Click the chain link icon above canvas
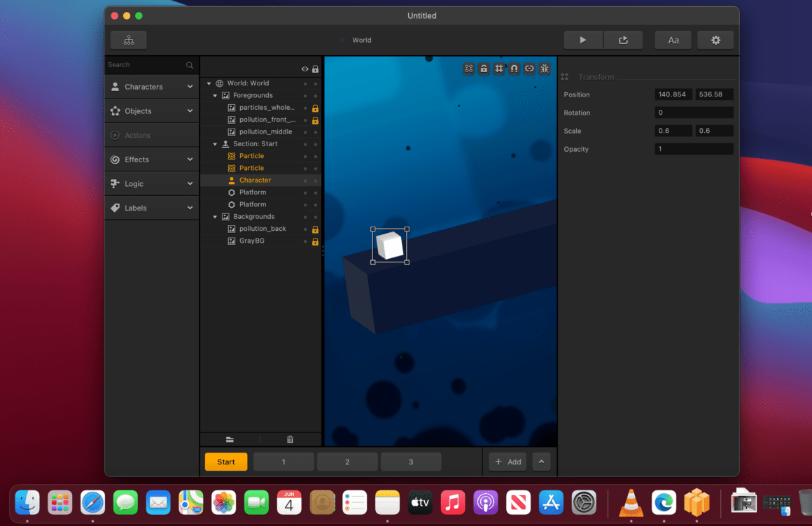812x526 pixels. (529, 69)
